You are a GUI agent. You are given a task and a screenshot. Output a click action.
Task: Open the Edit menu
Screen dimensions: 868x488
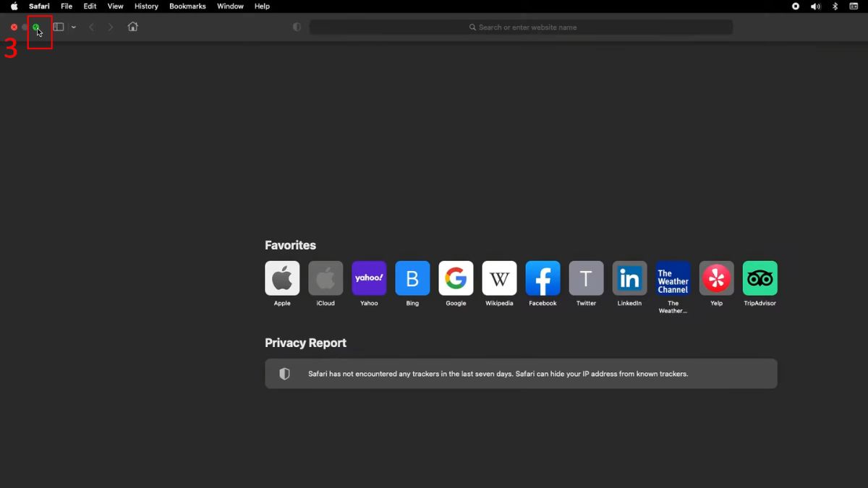90,7
